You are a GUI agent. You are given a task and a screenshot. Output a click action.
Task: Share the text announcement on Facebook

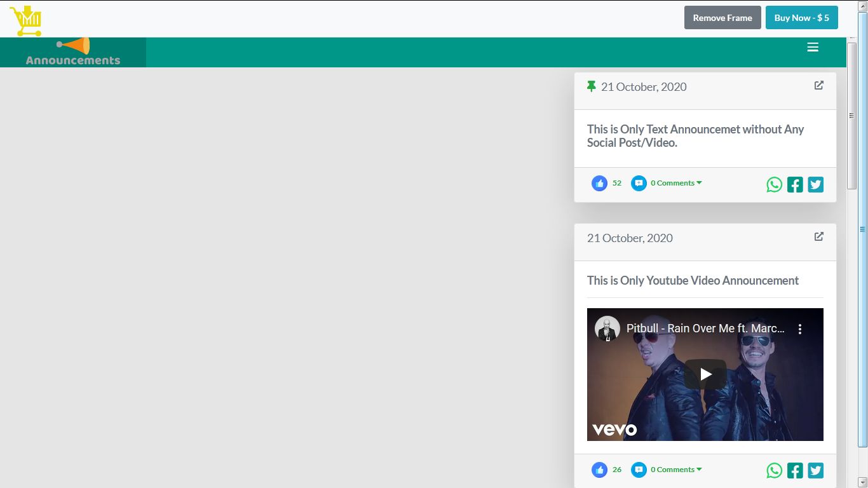coord(795,184)
